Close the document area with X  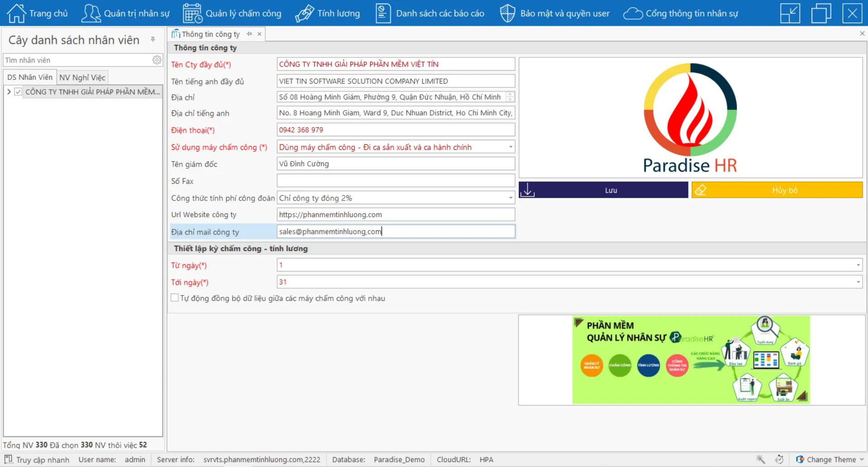(x=862, y=33)
